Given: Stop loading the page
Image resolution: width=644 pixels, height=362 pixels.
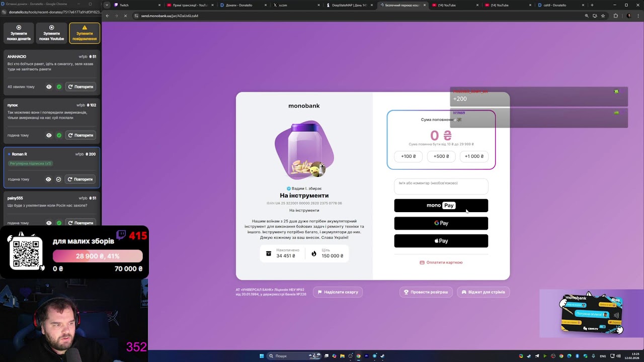Looking at the screenshot, I should pyautogui.click(x=125, y=16).
